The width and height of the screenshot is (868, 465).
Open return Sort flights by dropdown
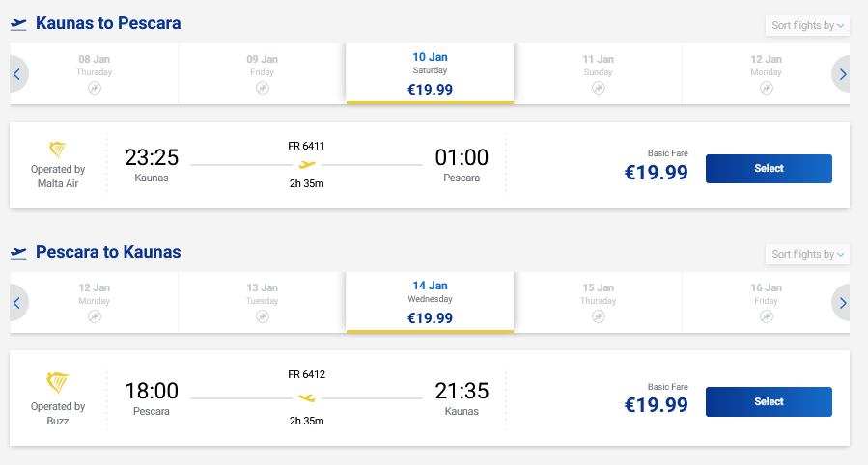(807, 254)
